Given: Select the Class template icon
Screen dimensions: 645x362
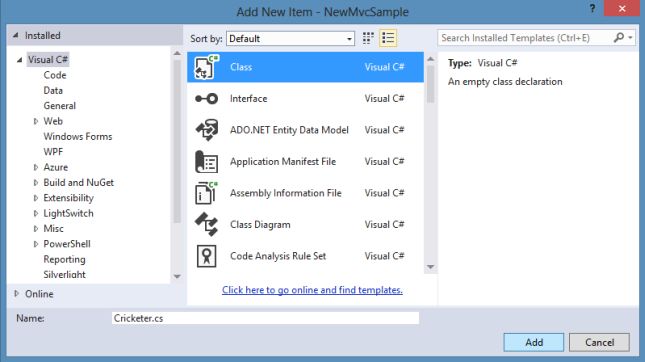Looking at the screenshot, I should tap(206, 67).
